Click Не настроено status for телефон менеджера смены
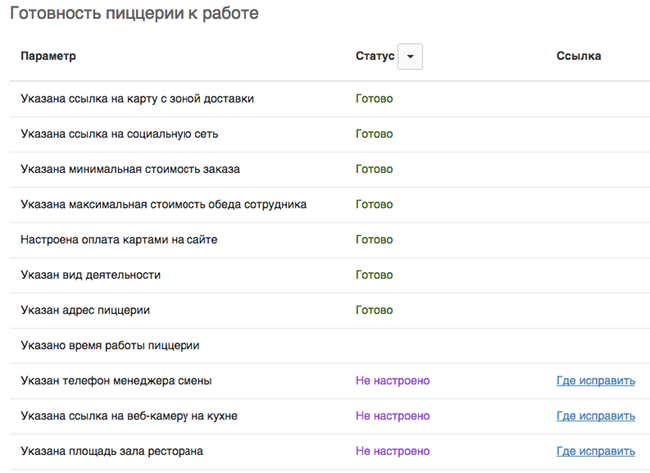This screenshot has height=473, width=650. pyautogui.click(x=393, y=381)
